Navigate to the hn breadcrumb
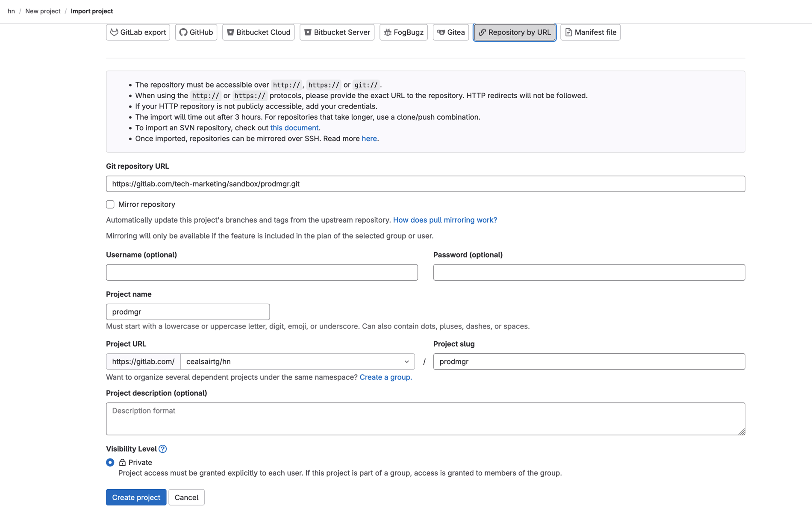The height and width of the screenshot is (508, 812). pyautogui.click(x=11, y=11)
